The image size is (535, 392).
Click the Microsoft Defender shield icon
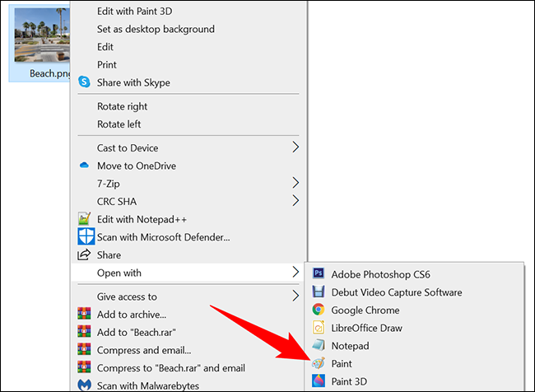point(83,237)
